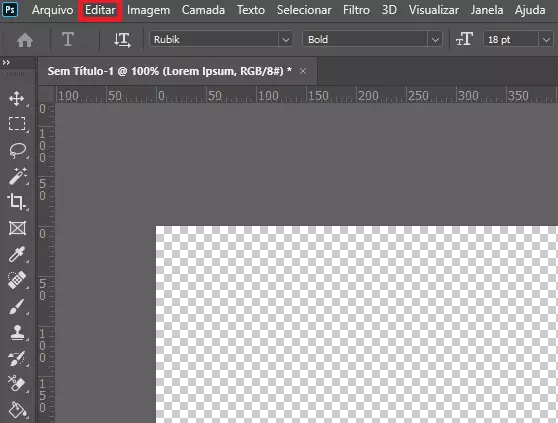
Task: Click the Rubik font name field
Action: point(214,39)
